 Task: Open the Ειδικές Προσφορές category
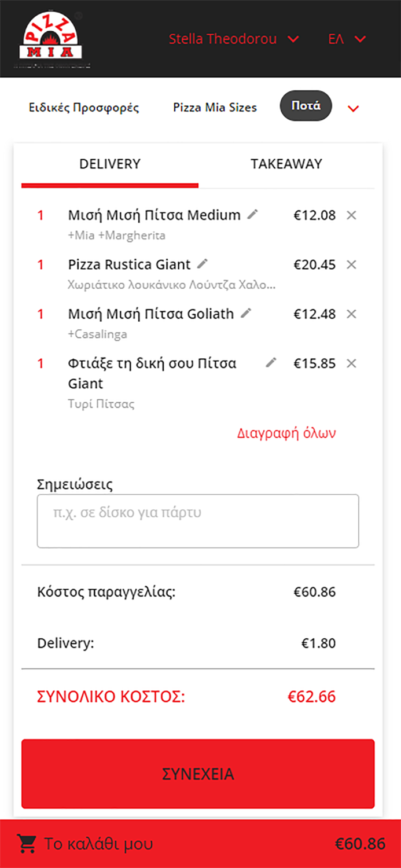pyautogui.click(x=84, y=108)
